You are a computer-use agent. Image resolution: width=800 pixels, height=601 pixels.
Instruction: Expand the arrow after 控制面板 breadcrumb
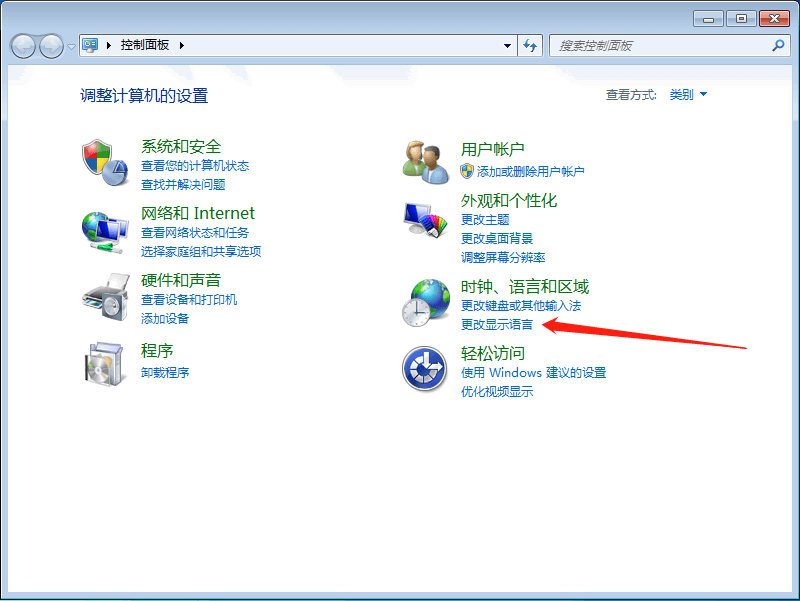pos(182,46)
